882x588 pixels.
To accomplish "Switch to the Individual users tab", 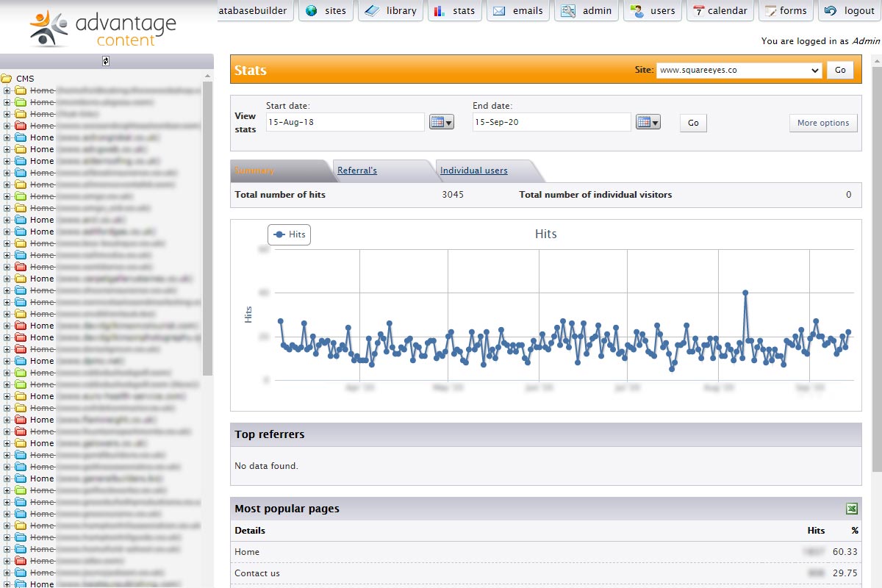I will coord(473,171).
